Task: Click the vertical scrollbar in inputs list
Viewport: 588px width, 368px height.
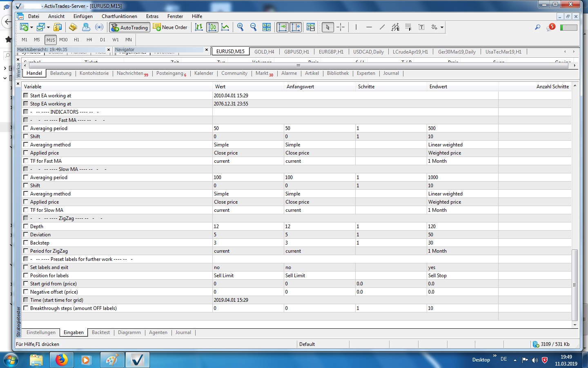Action: point(575,285)
